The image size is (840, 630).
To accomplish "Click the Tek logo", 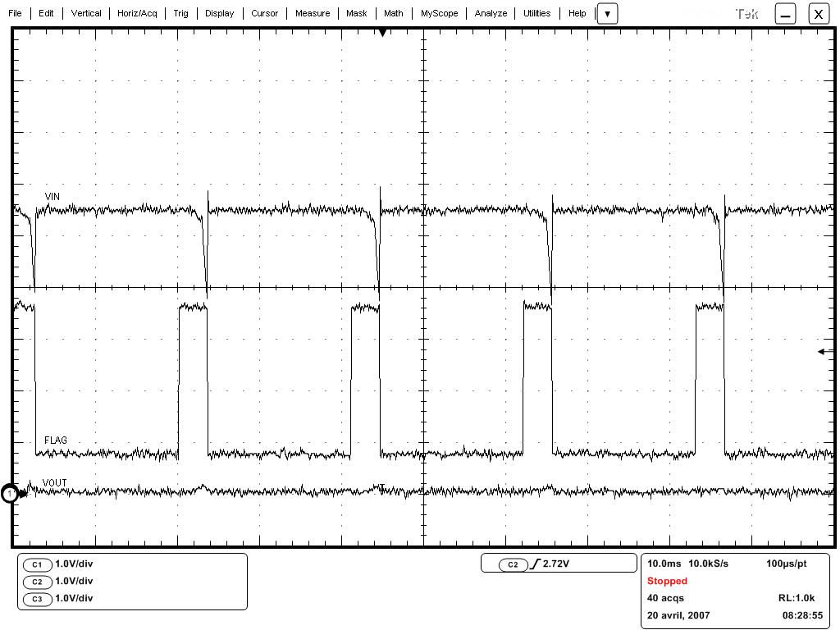I will (746, 14).
